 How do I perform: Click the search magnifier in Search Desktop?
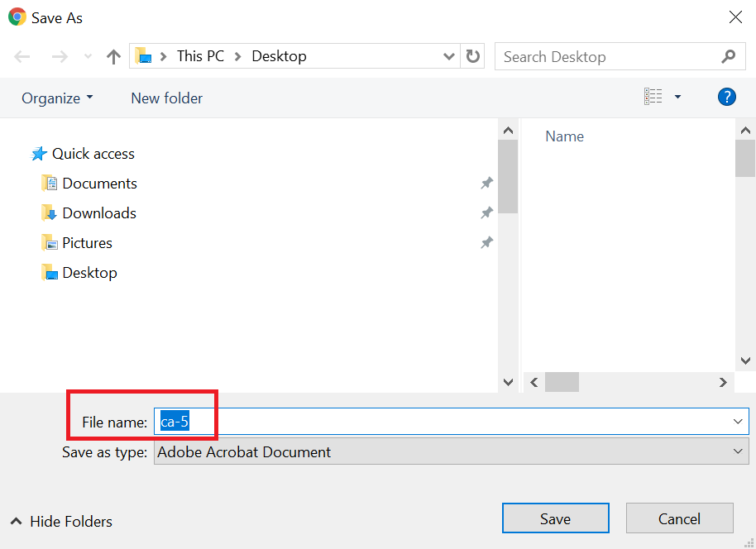[728, 56]
